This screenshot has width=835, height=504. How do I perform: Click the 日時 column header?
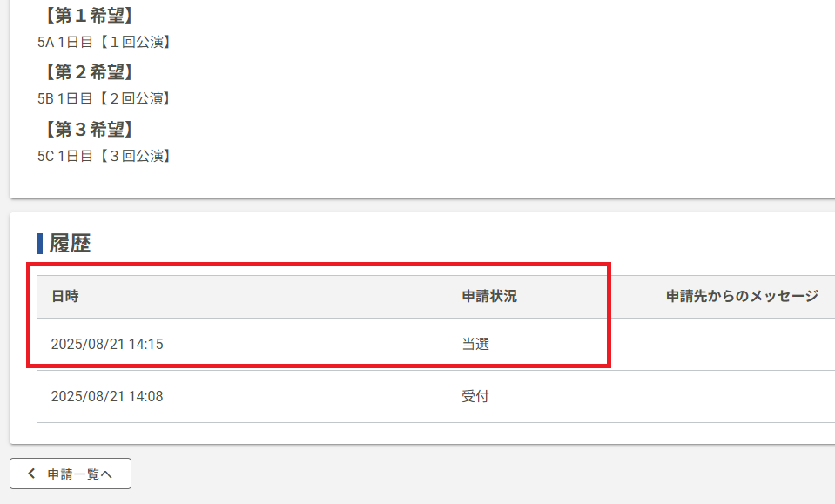click(x=65, y=296)
